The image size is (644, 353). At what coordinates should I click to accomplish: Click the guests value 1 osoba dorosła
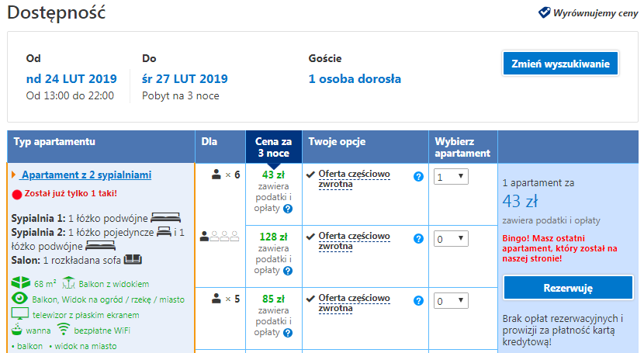pos(355,78)
